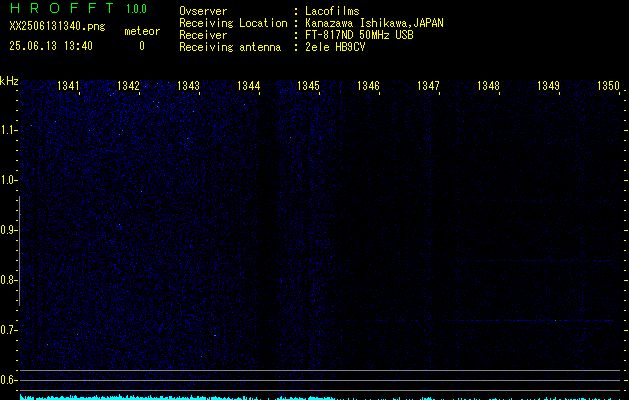This screenshot has height=400, width=629.
Task: Click the 1350 time marker
Action: pos(608,86)
